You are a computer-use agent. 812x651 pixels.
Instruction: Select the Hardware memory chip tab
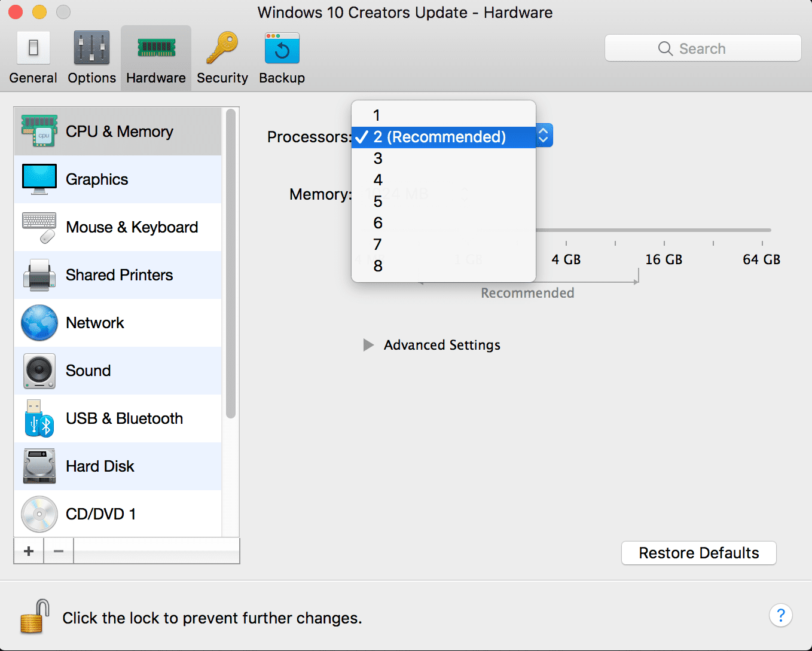tap(156, 58)
